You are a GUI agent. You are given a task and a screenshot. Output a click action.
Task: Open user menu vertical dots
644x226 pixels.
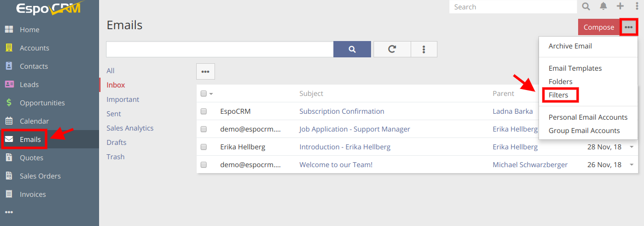[637, 6]
